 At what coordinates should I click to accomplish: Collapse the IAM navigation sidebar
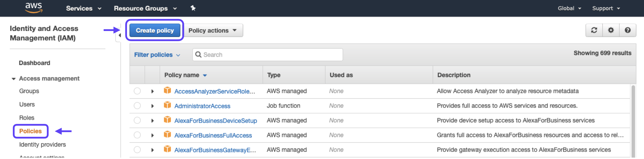120,35
